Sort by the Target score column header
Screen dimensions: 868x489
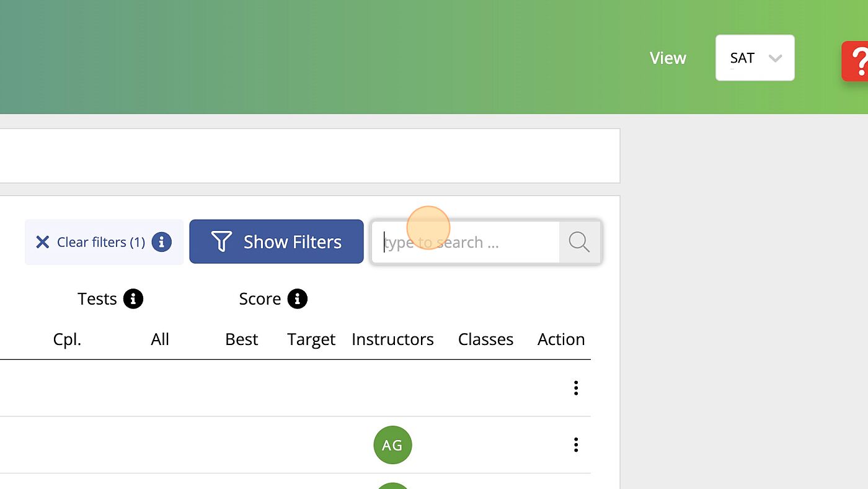tap(311, 339)
